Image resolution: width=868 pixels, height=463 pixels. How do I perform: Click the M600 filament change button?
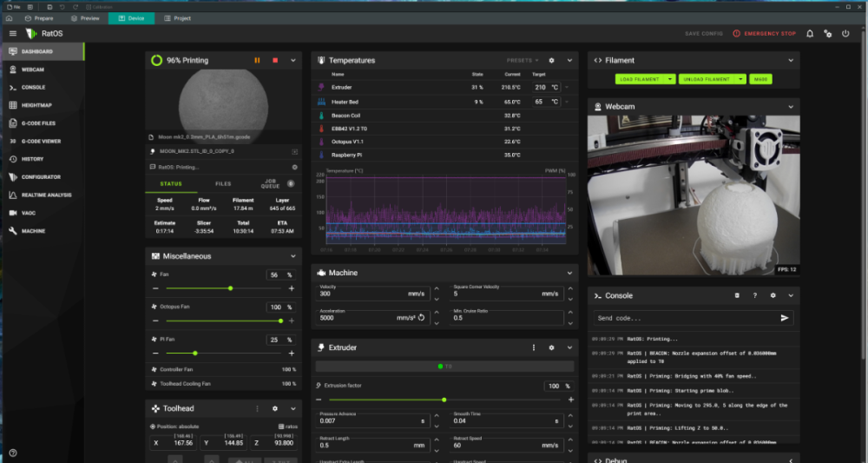(x=760, y=79)
